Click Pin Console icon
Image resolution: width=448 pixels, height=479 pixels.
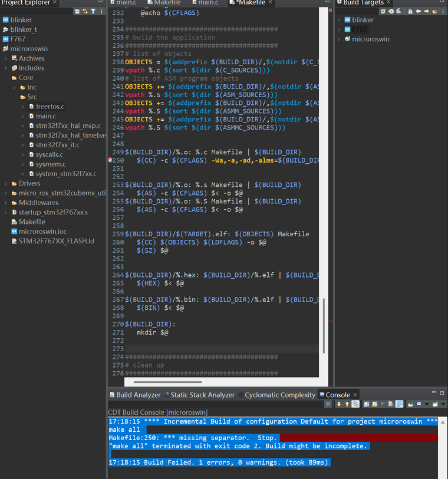[410, 404]
